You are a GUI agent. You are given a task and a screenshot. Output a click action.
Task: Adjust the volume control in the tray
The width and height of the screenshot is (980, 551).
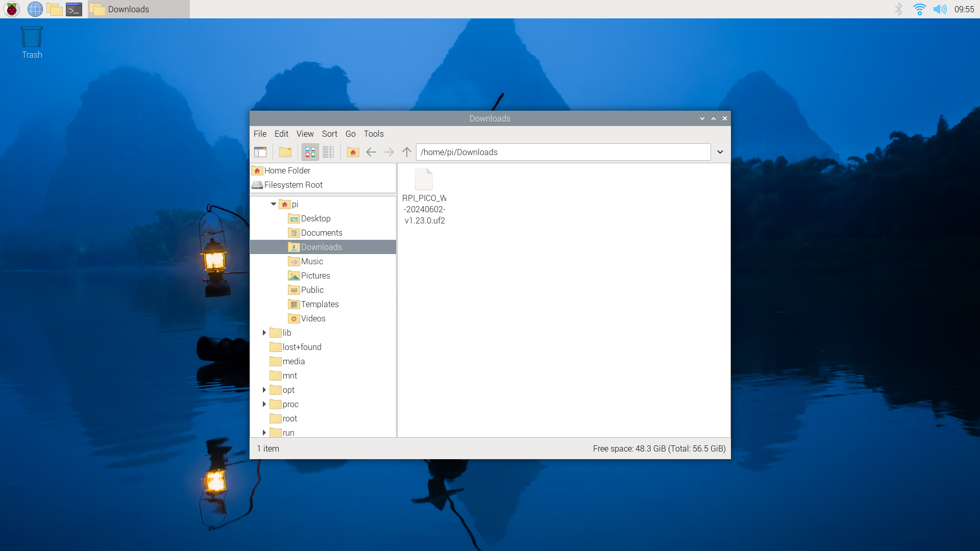[x=940, y=9]
